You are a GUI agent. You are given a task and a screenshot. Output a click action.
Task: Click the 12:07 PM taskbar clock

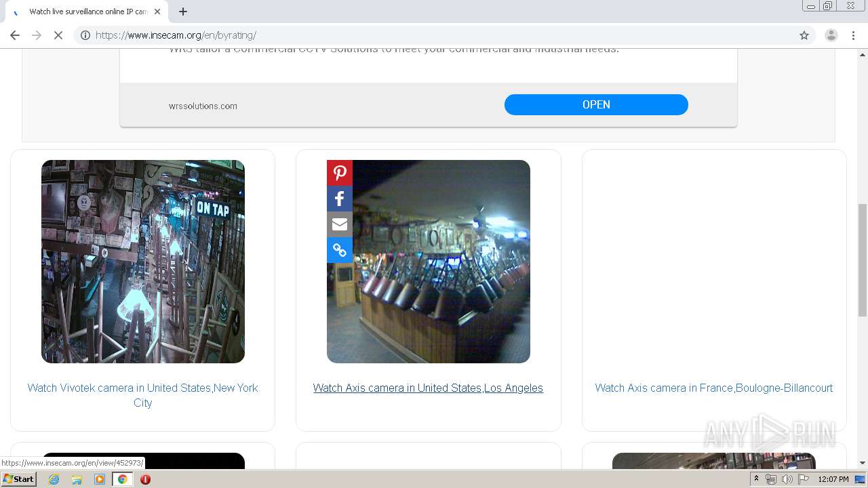click(x=833, y=479)
